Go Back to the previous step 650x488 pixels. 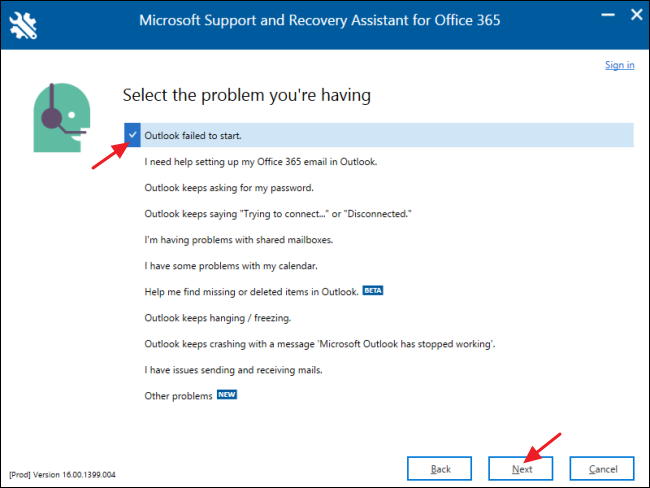440,468
